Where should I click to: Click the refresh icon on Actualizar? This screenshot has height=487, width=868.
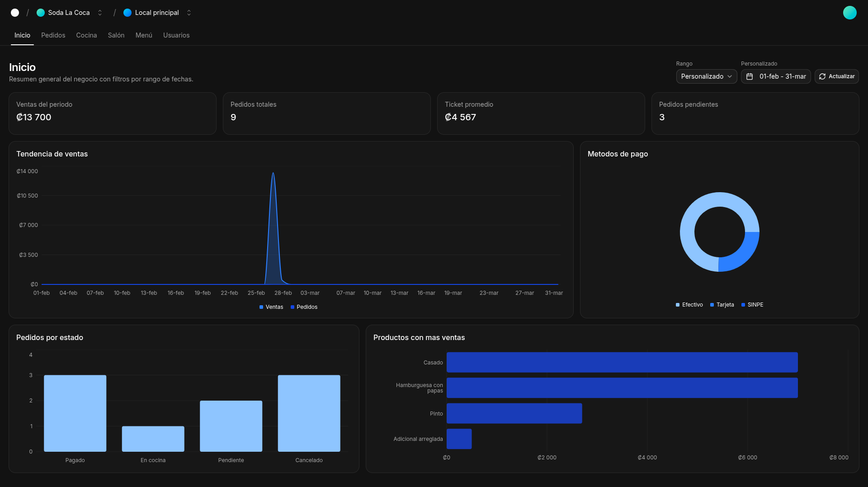[822, 76]
